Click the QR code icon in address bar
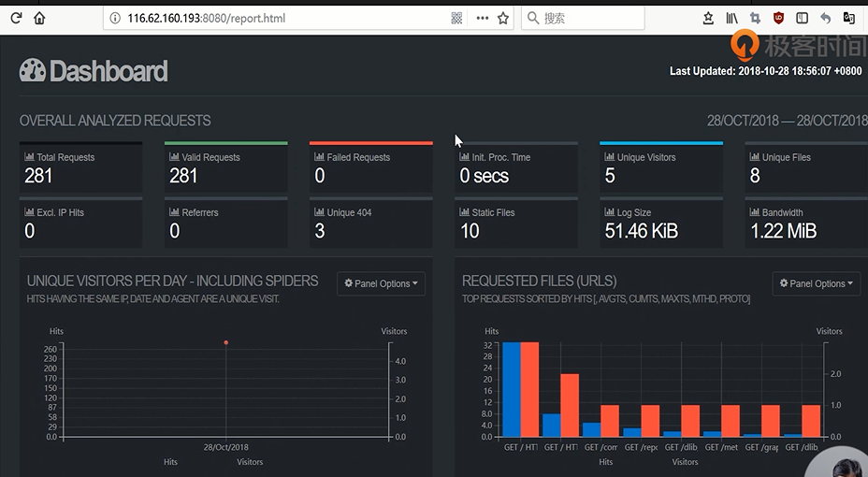 click(x=456, y=19)
